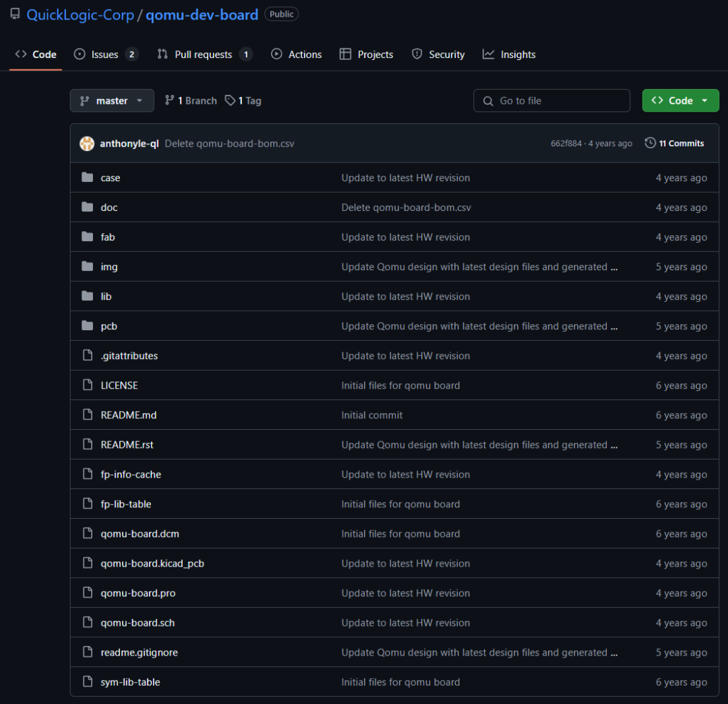Open the anthonyle-ql user profile link
This screenshot has height=704, width=728.
(129, 143)
